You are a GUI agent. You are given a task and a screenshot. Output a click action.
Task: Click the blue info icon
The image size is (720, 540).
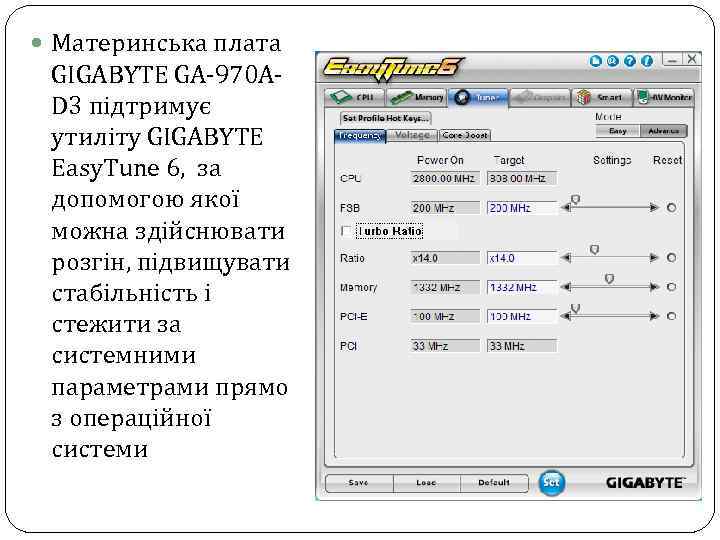pos(647,61)
